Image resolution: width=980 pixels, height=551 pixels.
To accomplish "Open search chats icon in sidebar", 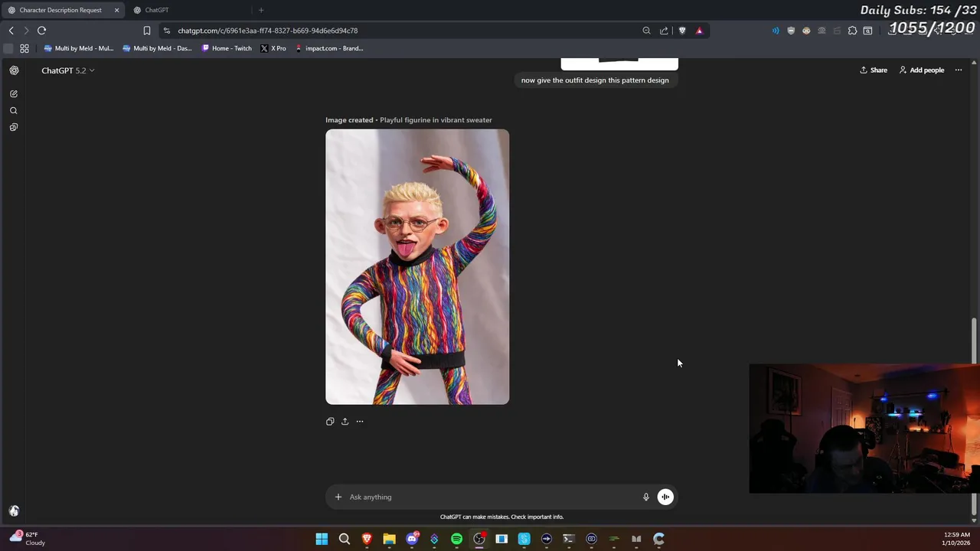I will (14, 110).
